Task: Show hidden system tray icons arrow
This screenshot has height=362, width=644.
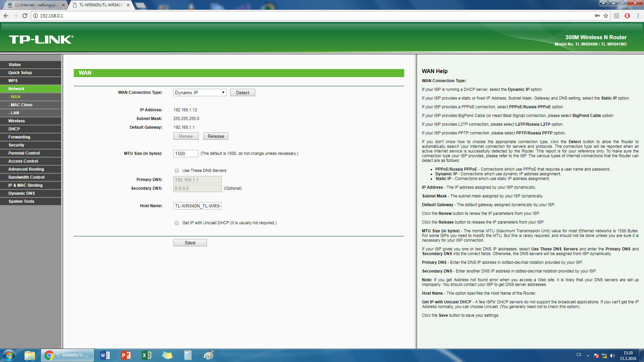Action: pyautogui.click(x=588, y=356)
